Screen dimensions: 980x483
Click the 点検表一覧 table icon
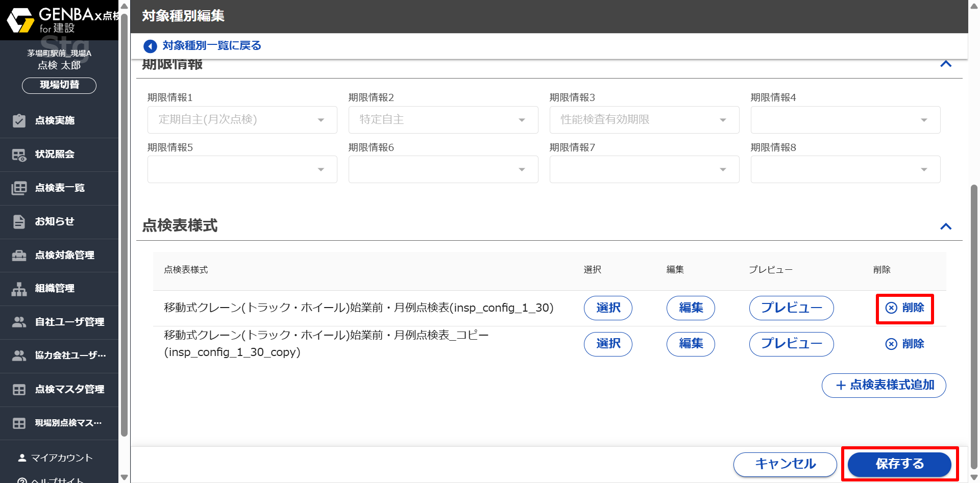tap(19, 188)
